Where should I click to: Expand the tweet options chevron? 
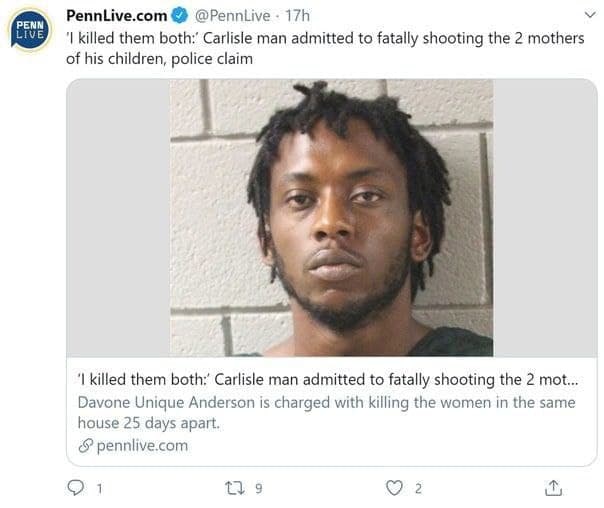[x=590, y=15]
